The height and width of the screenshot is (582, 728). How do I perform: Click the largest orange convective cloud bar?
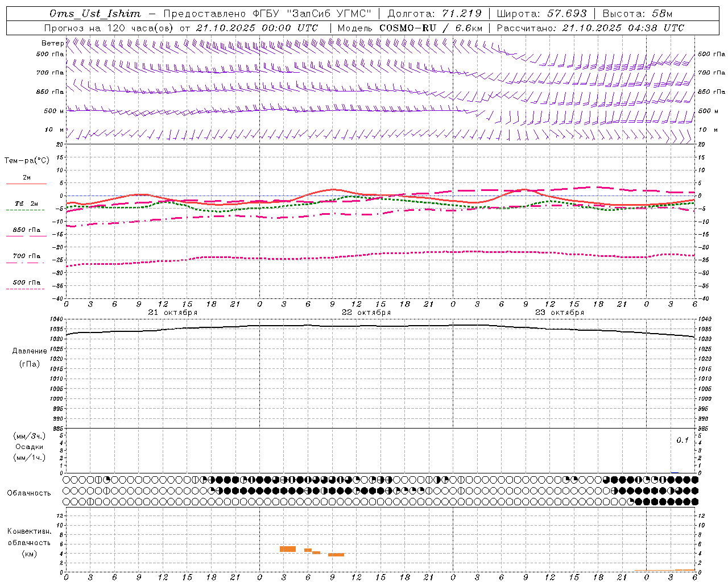pos(288,549)
